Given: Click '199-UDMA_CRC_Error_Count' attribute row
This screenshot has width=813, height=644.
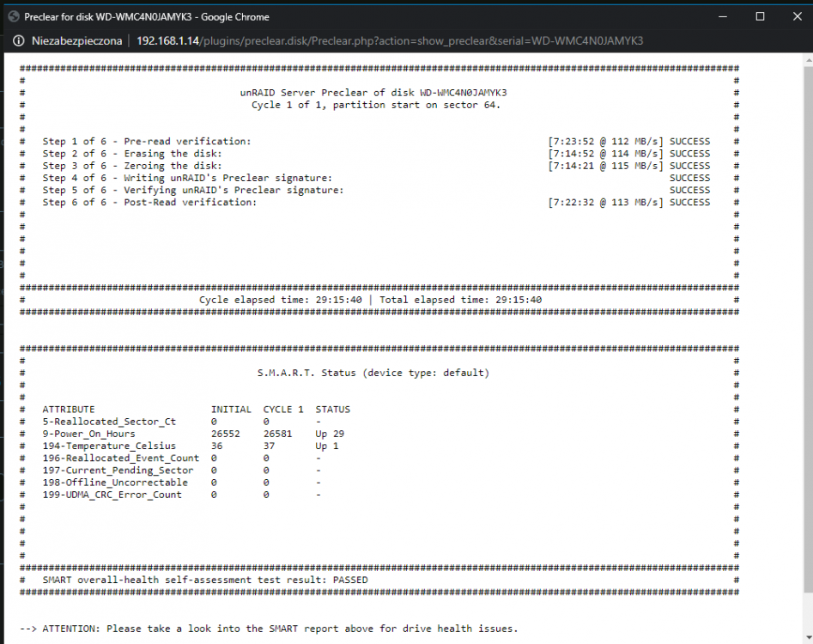Looking at the screenshot, I should tap(112, 495).
